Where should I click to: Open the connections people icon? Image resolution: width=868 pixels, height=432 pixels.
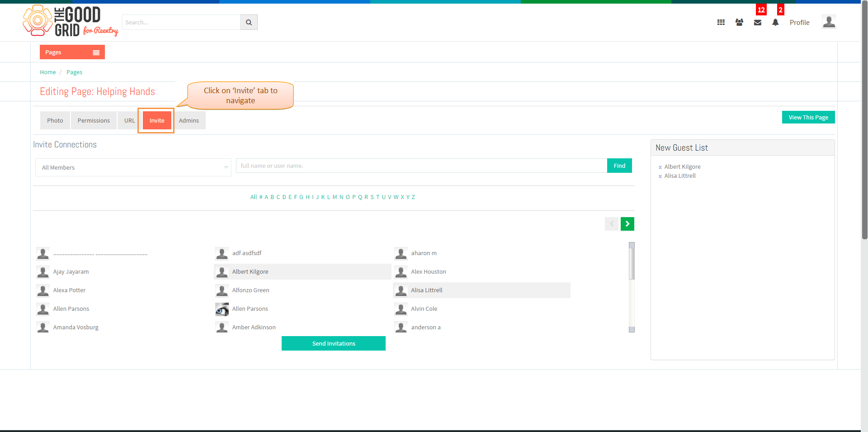point(739,22)
